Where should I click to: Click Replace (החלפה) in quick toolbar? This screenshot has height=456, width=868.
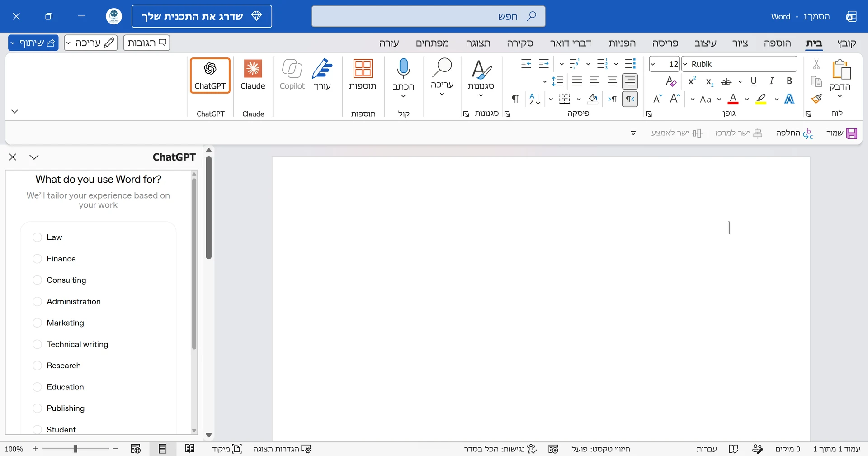(794, 133)
